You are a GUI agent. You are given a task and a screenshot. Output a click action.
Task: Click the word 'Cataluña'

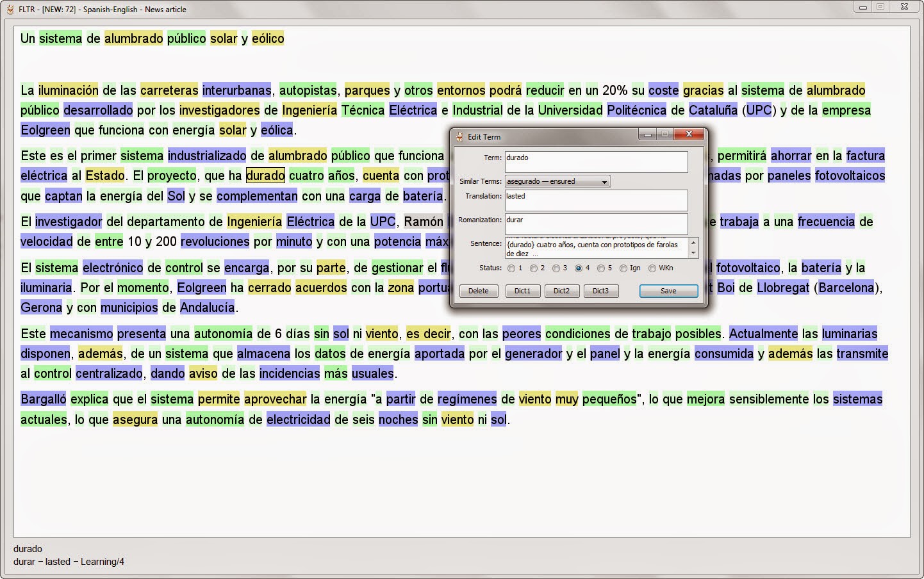tap(713, 110)
